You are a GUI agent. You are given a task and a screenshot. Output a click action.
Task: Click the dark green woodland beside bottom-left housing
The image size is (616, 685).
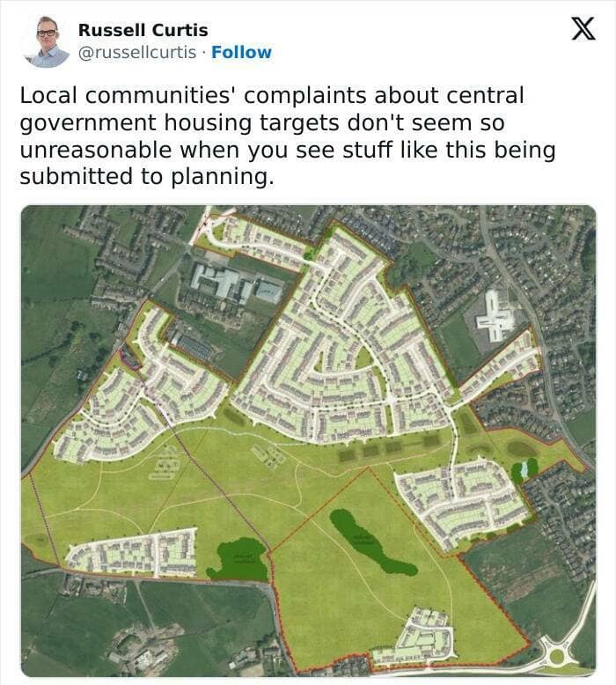(x=237, y=560)
